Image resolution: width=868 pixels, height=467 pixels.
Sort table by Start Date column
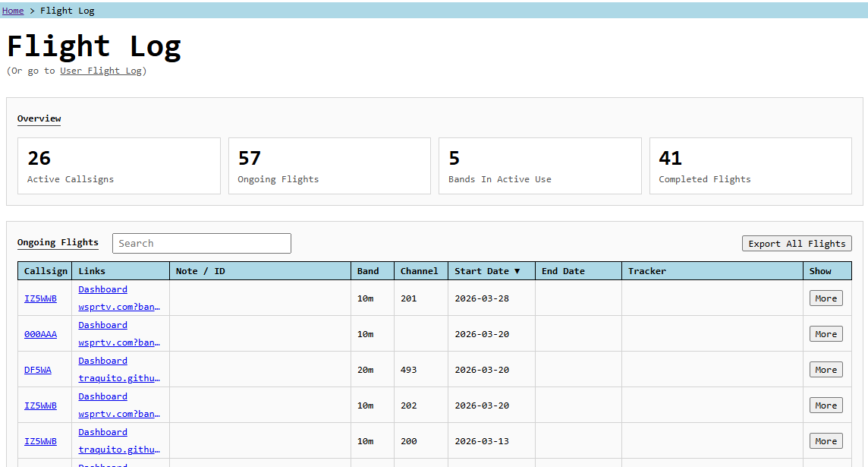(x=487, y=271)
